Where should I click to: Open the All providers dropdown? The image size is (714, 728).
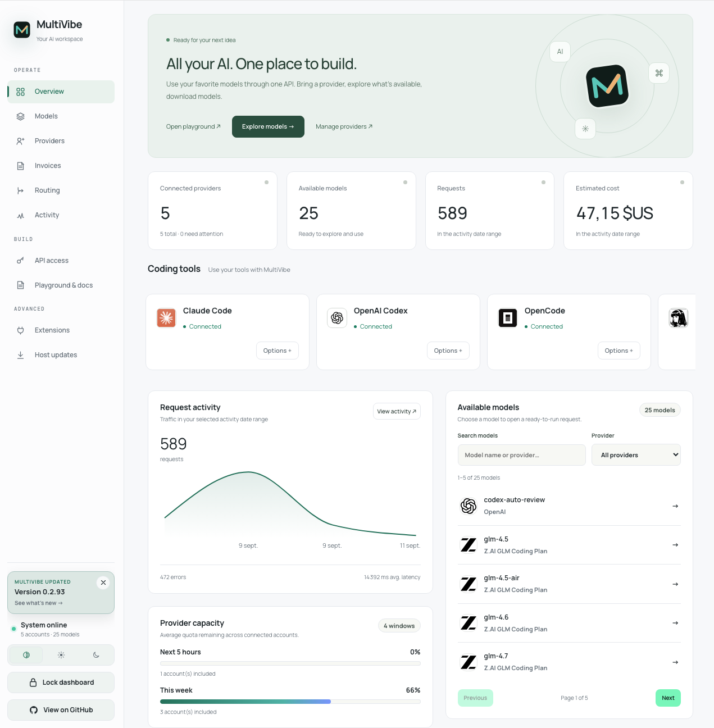pyautogui.click(x=636, y=455)
